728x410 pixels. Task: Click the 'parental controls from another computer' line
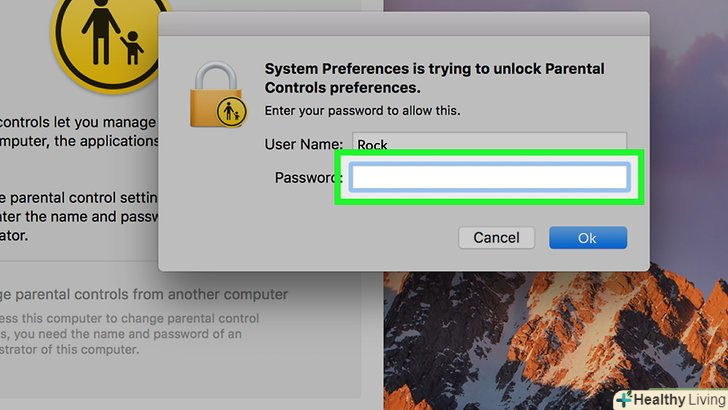[x=145, y=294]
